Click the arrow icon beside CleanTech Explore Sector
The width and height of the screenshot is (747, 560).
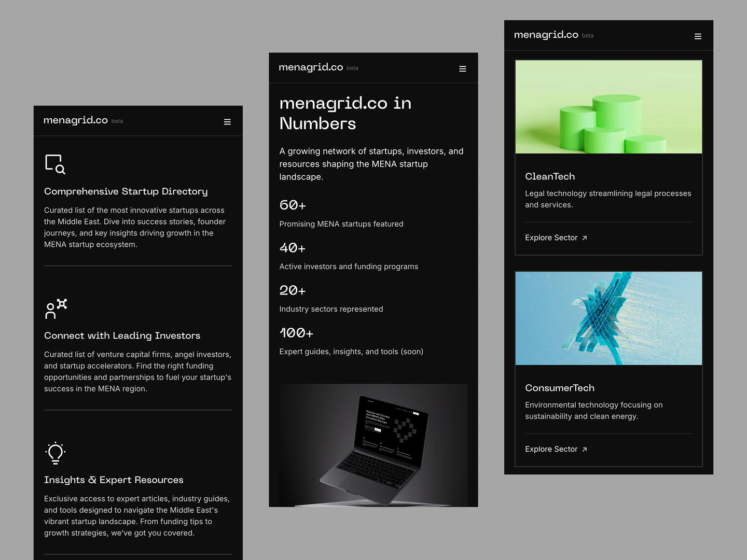[x=584, y=238]
